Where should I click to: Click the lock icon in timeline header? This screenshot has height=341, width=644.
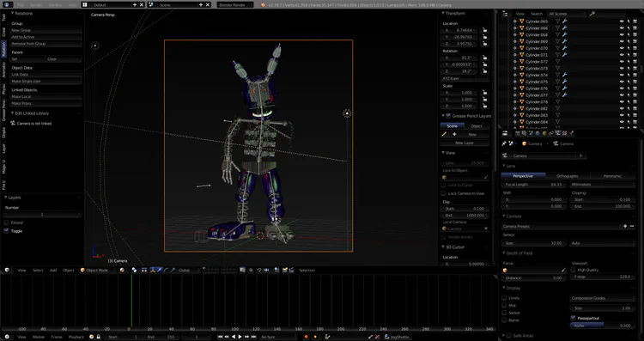98,337
